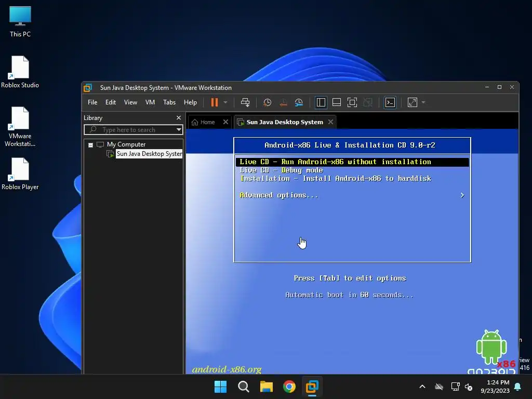Send Ctrl+Alt+Del to the virtual machine
The width and height of the screenshot is (532, 399).
click(245, 102)
